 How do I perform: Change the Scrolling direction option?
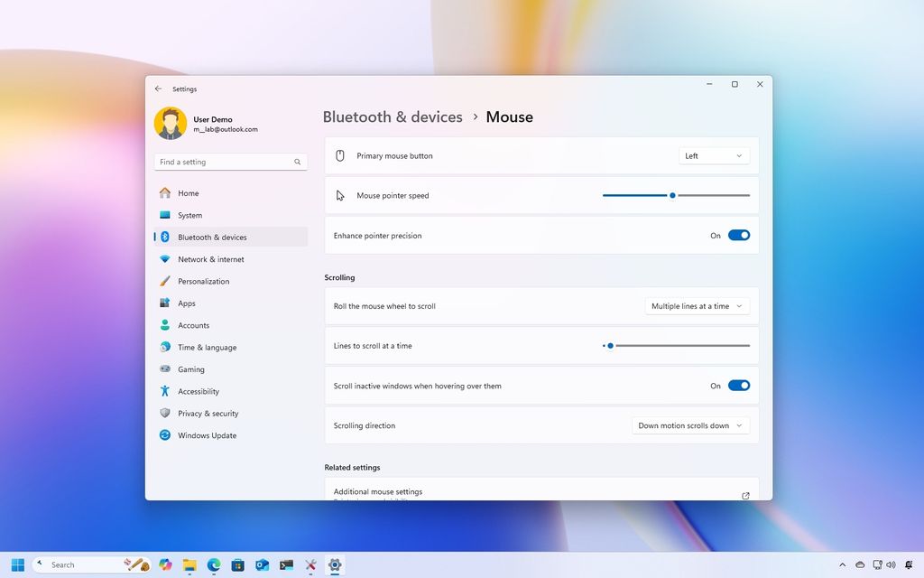coord(690,424)
